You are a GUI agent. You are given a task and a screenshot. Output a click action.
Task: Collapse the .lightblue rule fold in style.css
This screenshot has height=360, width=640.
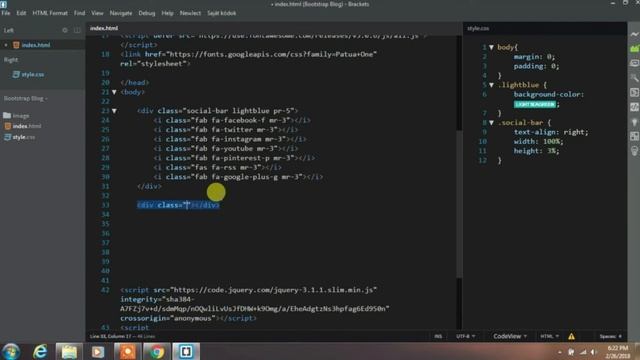pyautogui.click(x=491, y=85)
